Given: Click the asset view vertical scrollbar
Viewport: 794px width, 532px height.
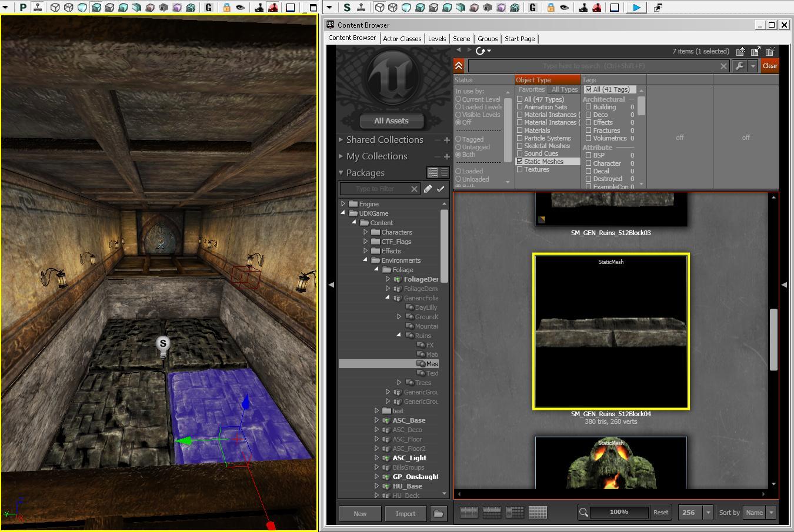Looking at the screenshot, I should click(773, 340).
